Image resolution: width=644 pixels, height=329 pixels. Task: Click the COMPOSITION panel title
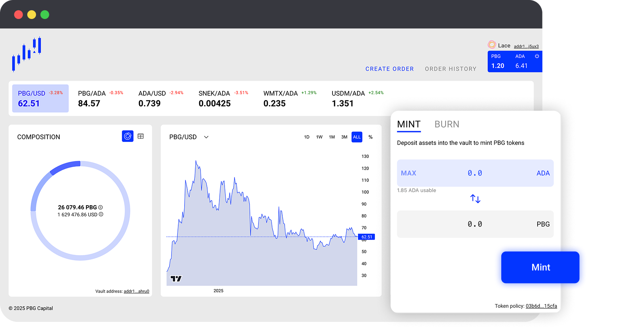tap(39, 137)
